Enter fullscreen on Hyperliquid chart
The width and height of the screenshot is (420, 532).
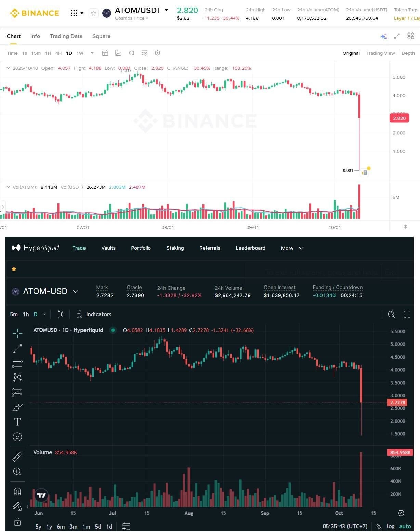(407, 314)
